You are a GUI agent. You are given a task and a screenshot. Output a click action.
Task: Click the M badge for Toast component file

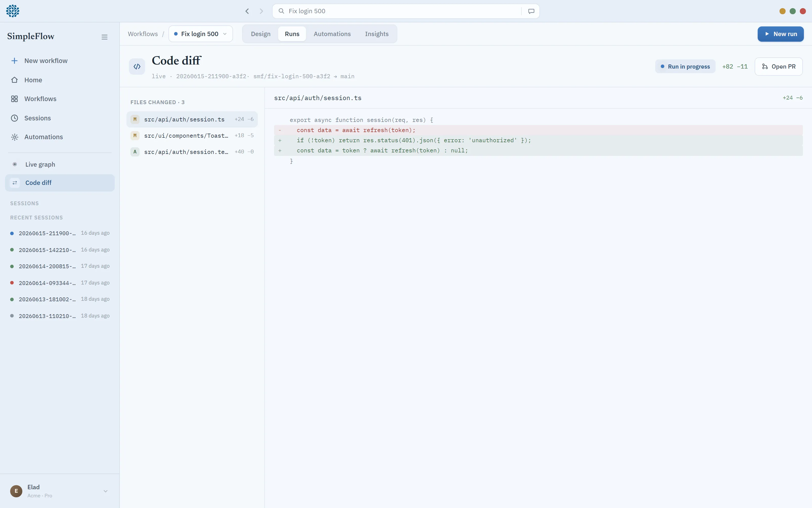[x=135, y=135]
